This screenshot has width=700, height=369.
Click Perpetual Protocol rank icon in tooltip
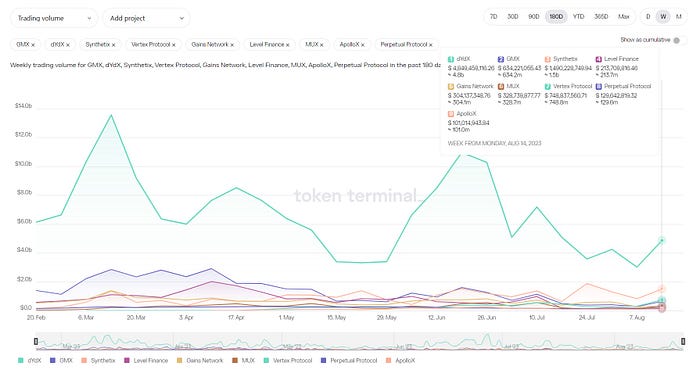tap(599, 87)
